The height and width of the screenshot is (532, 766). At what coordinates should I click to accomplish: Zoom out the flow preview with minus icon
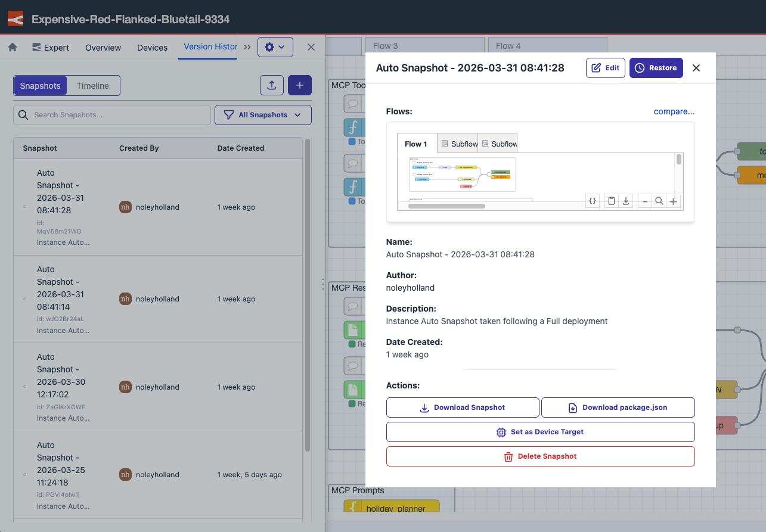tap(644, 201)
